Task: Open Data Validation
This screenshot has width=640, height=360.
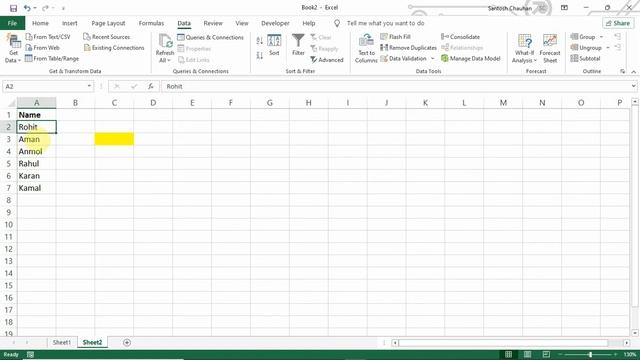Action: 404,58
